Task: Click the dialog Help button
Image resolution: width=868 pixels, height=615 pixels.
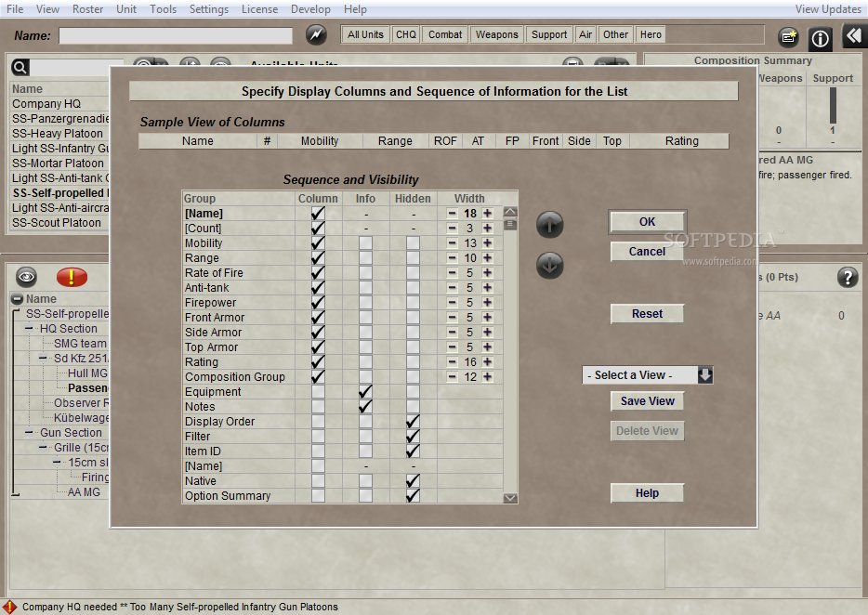Action: (647, 493)
